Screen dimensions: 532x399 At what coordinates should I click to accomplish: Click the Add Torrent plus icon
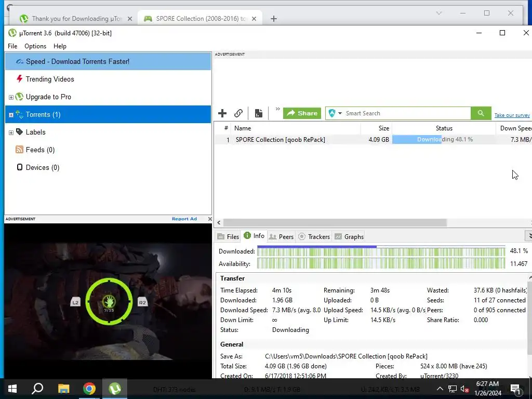click(x=222, y=113)
